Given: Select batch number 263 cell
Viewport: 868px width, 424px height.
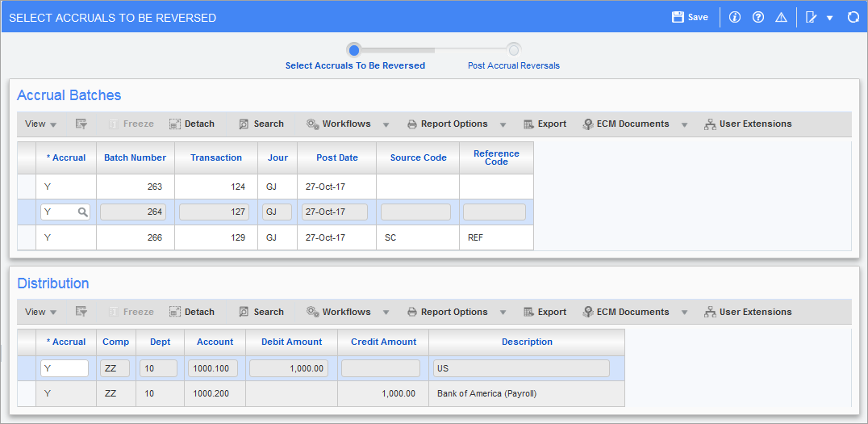Looking at the screenshot, I should (135, 187).
